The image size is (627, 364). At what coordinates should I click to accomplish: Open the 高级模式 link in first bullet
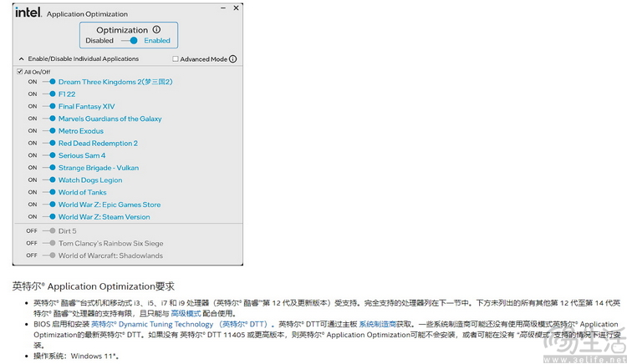click(186, 314)
